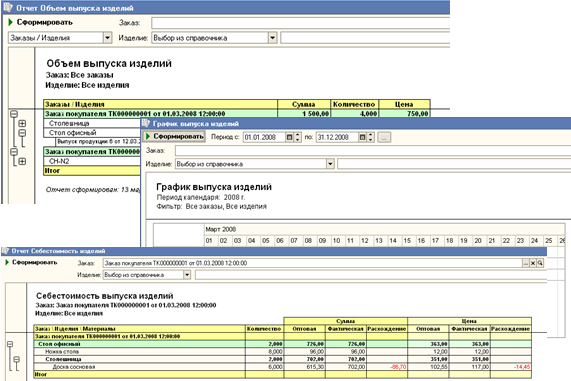Run Сформировать in the Себестоимость изделий window
This screenshot has width=571, height=381.
point(31,262)
